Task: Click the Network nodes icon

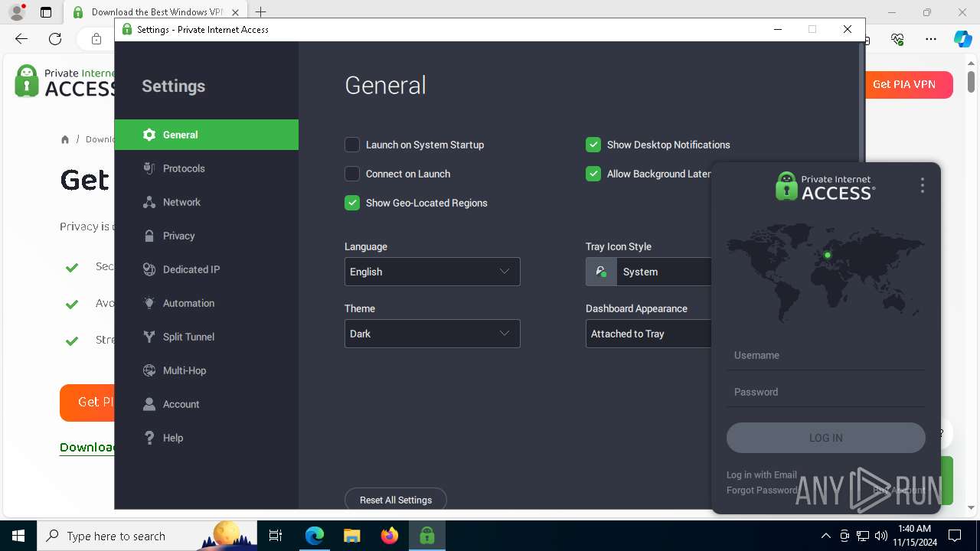Action: click(149, 202)
